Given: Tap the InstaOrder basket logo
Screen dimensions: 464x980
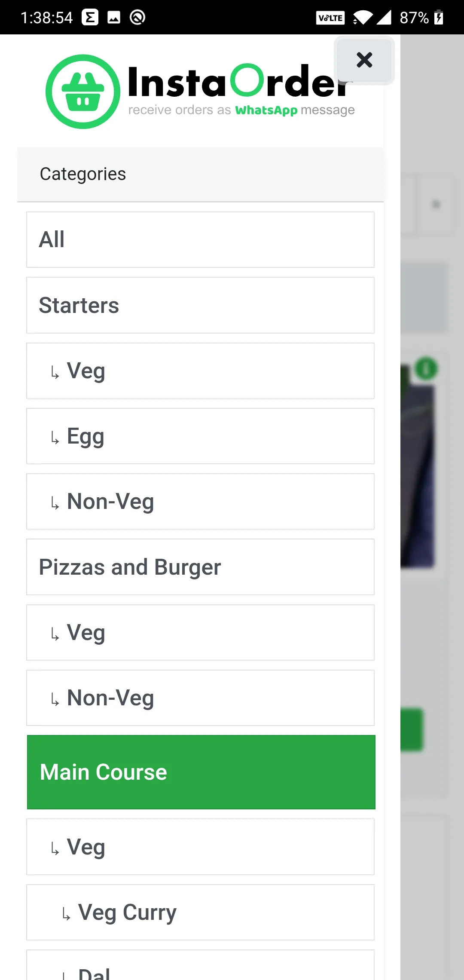Looking at the screenshot, I should click(x=83, y=91).
